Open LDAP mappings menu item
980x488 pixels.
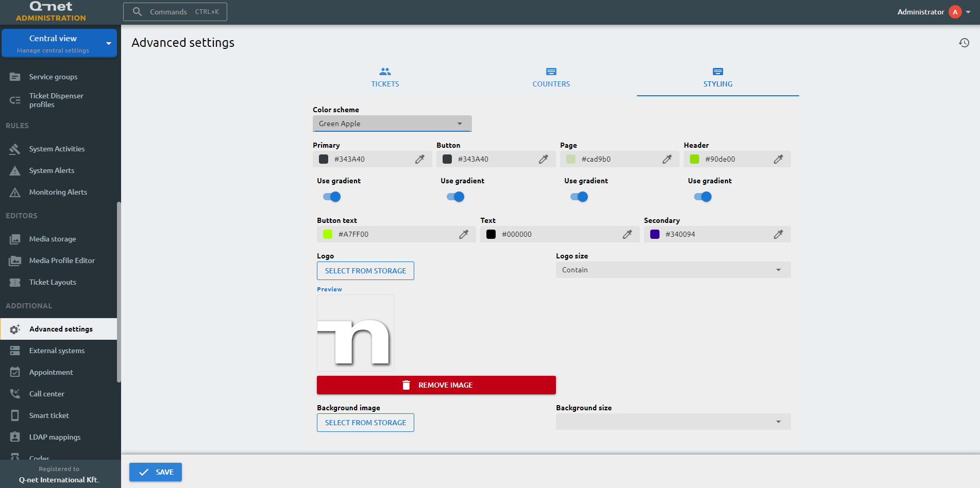(59, 437)
